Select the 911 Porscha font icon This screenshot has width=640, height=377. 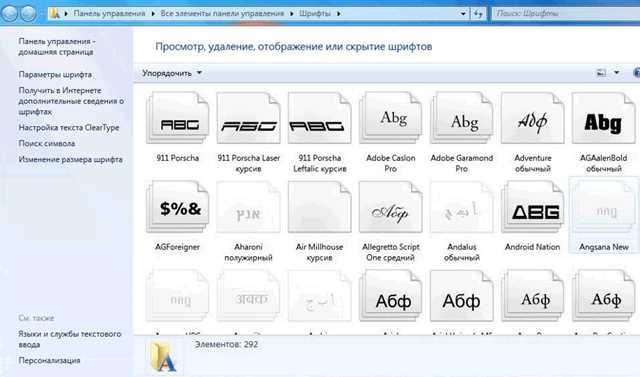(x=178, y=118)
